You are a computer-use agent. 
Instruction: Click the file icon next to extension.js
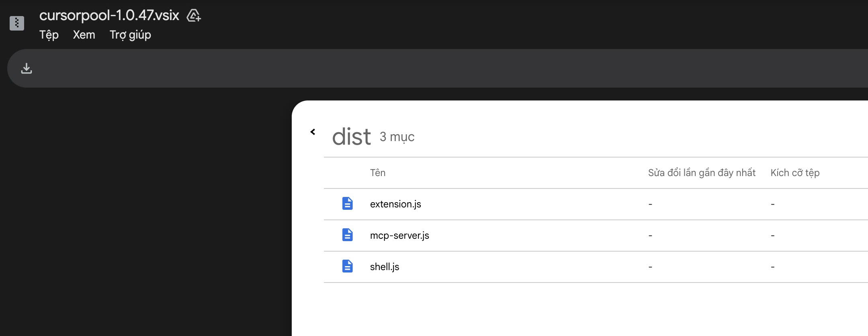click(348, 204)
